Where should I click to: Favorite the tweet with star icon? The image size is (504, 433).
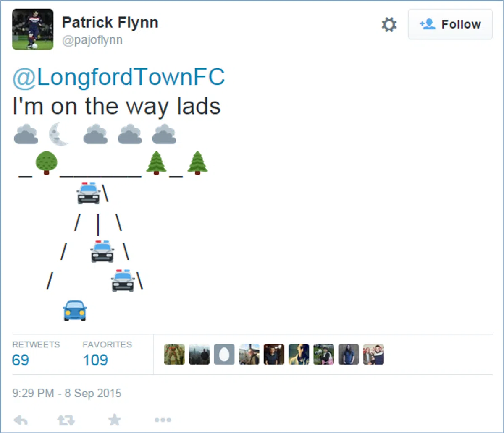(x=114, y=420)
